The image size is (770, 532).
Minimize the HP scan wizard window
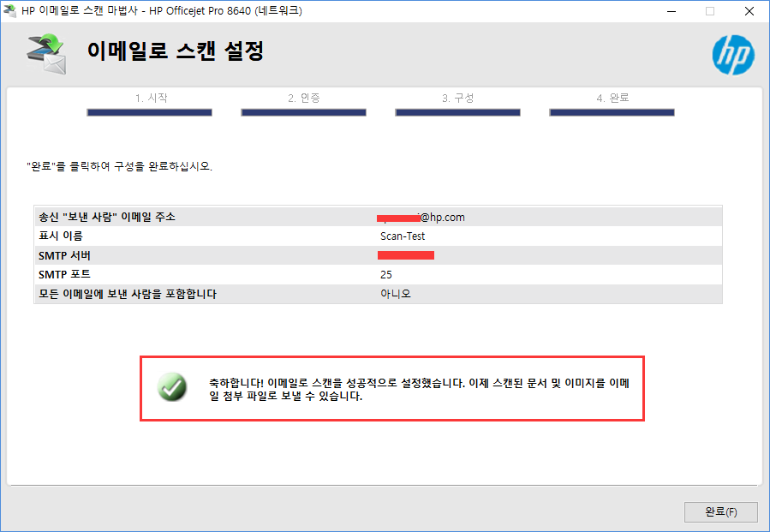672,11
